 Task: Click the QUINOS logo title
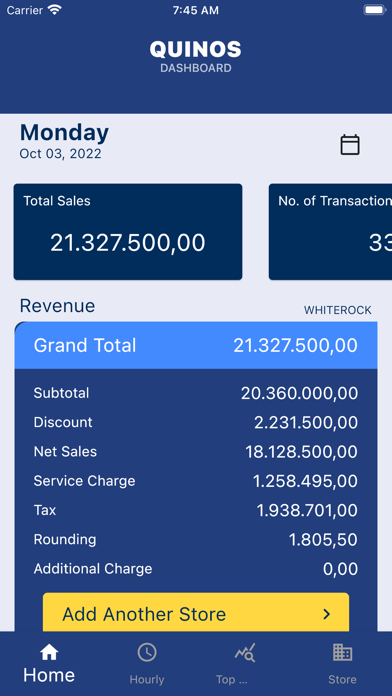coord(196,49)
